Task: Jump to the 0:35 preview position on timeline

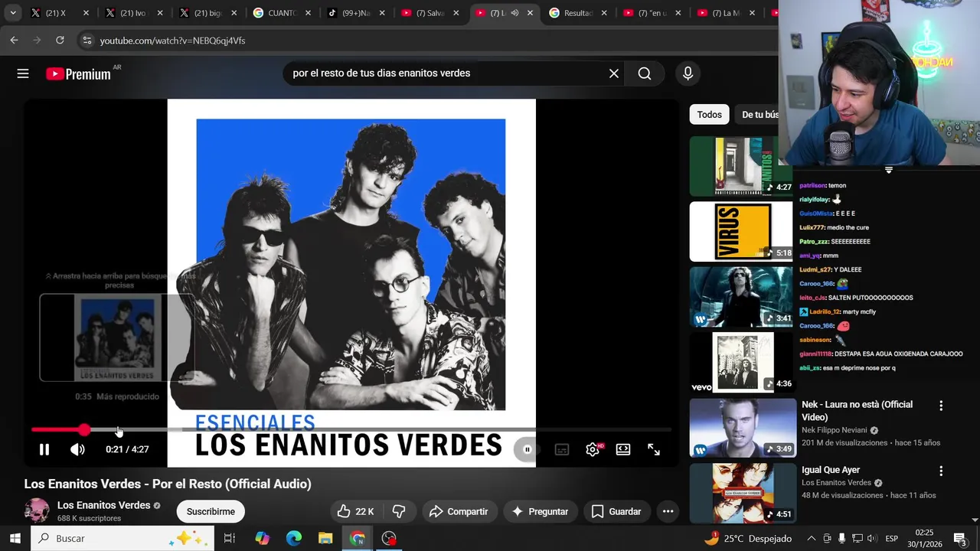Action: (x=118, y=430)
